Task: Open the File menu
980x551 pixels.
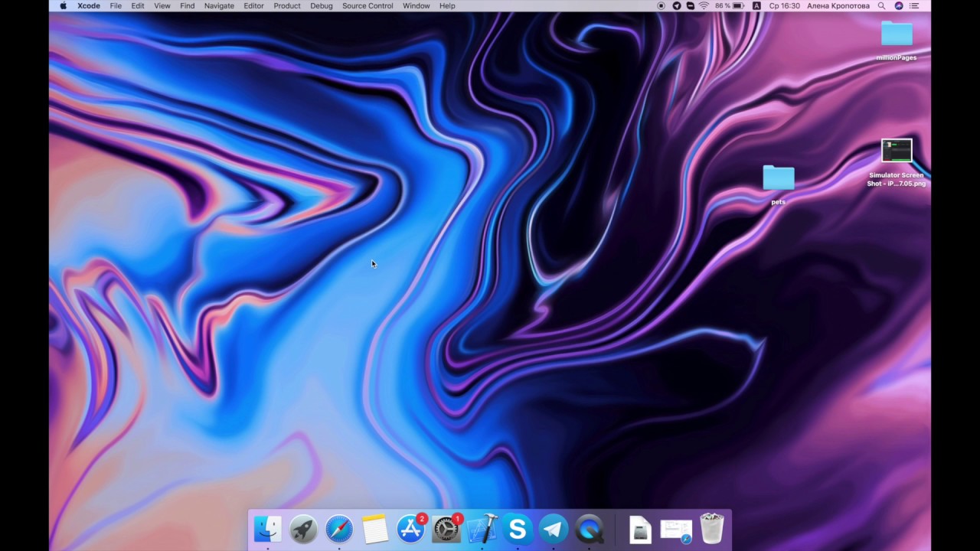Action: [116, 6]
